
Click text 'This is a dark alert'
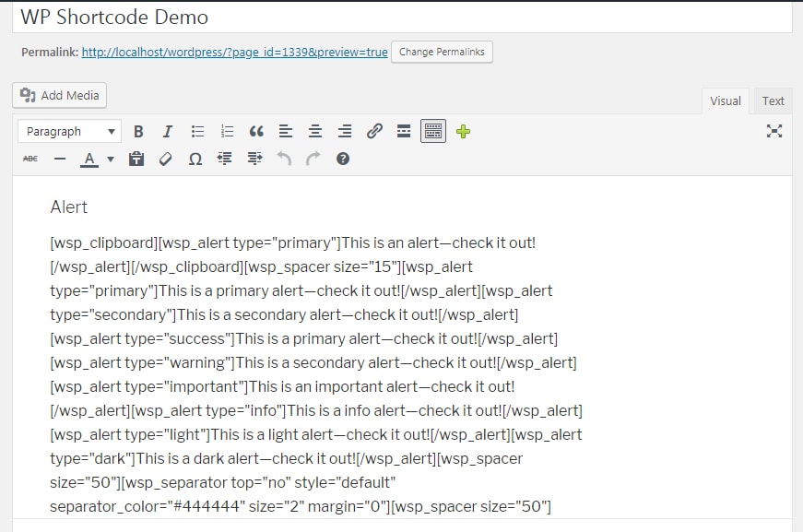(x=197, y=458)
